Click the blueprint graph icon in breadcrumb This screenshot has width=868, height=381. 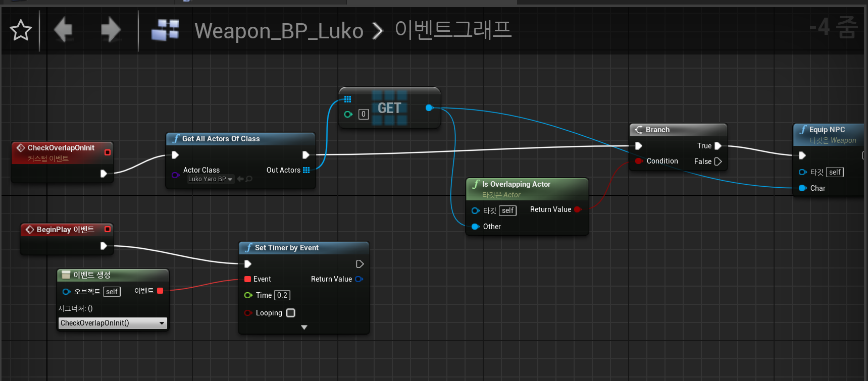[x=165, y=30]
